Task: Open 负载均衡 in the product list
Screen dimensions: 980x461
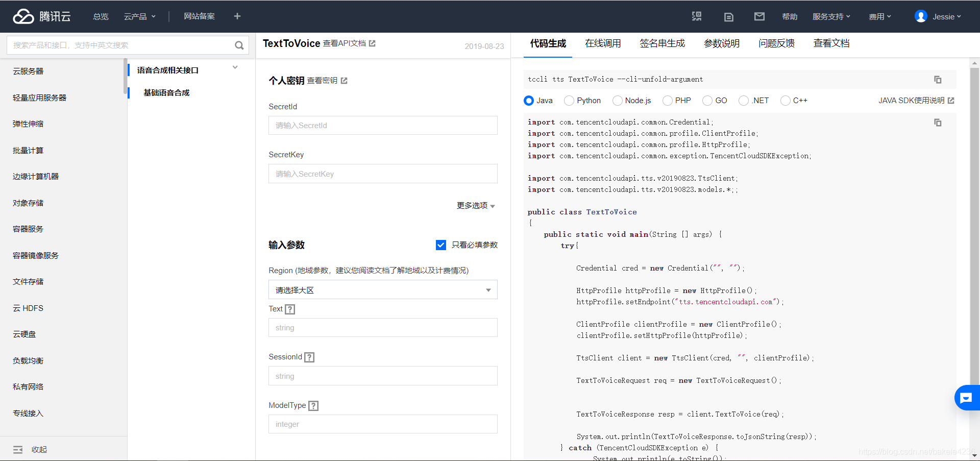Action: 28,361
